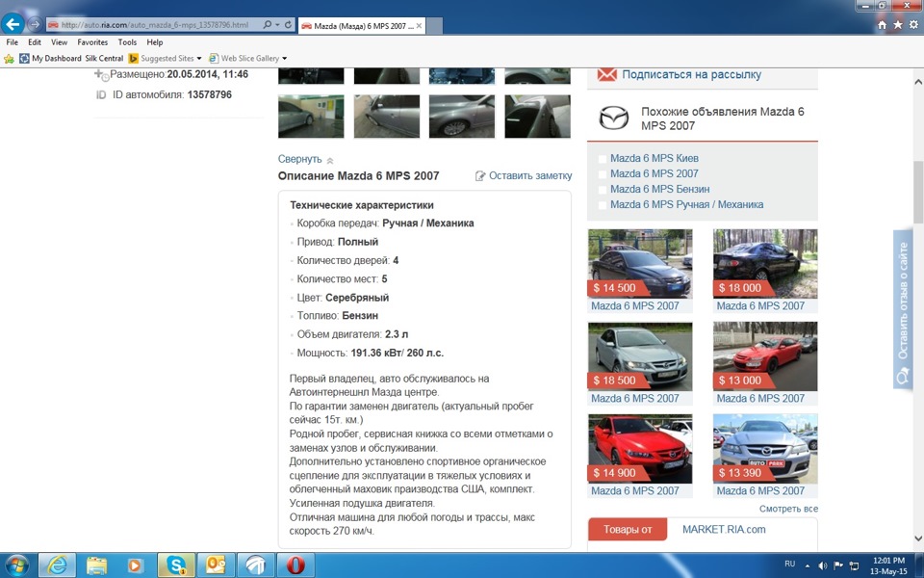
Task: Click in the URL address field
Action: click(154, 25)
